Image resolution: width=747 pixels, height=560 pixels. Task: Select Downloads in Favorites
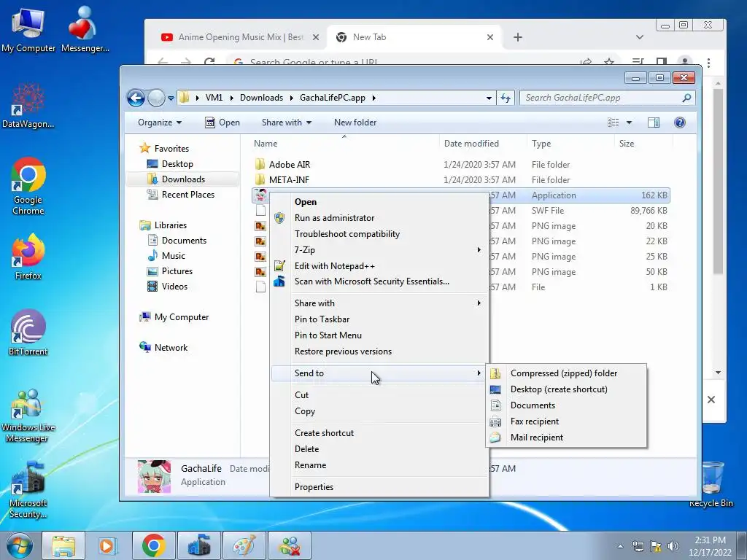pos(183,179)
